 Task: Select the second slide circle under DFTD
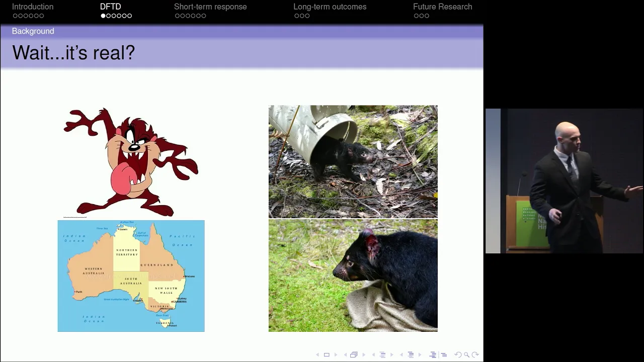[x=108, y=16]
